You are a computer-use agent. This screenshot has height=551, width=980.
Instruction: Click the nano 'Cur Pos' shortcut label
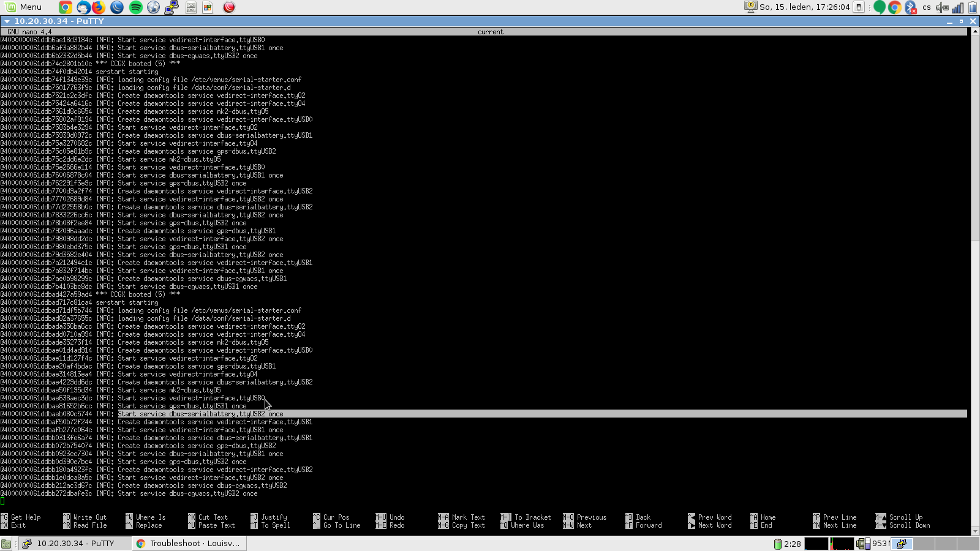pos(336,517)
